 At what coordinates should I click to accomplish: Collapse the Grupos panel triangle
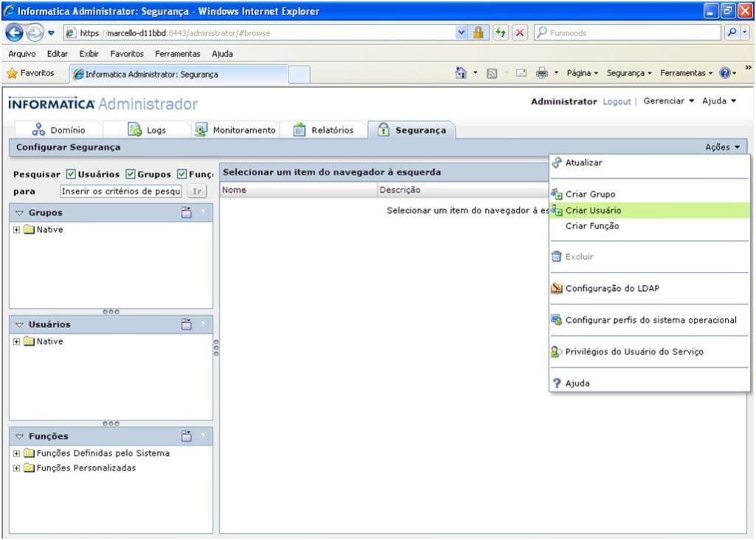tap(19, 213)
